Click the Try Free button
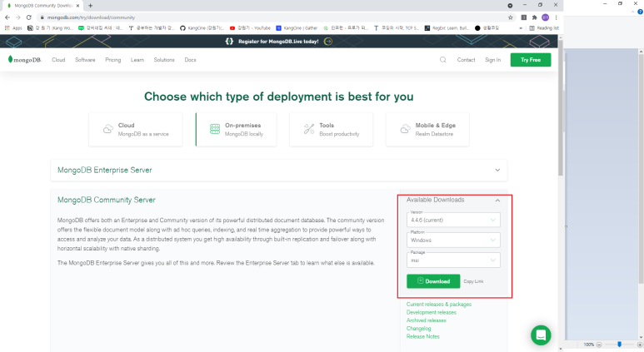644x352 pixels. [x=531, y=59]
